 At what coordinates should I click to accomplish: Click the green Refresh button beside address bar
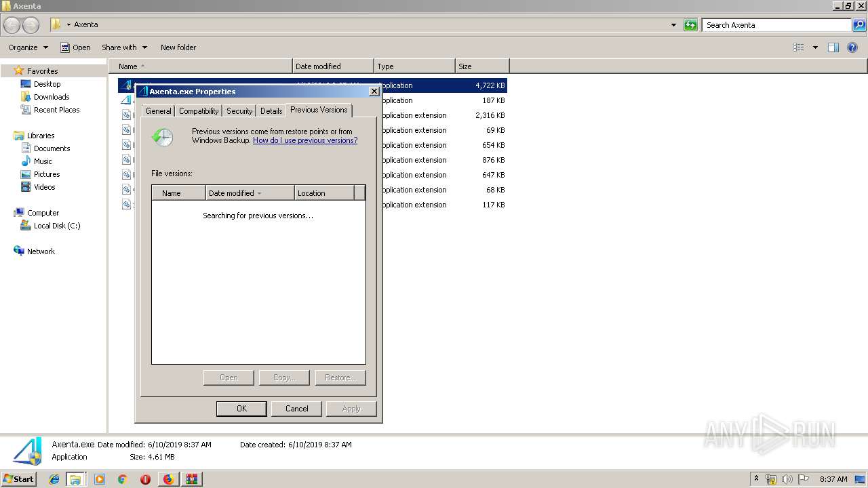[x=690, y=25]
